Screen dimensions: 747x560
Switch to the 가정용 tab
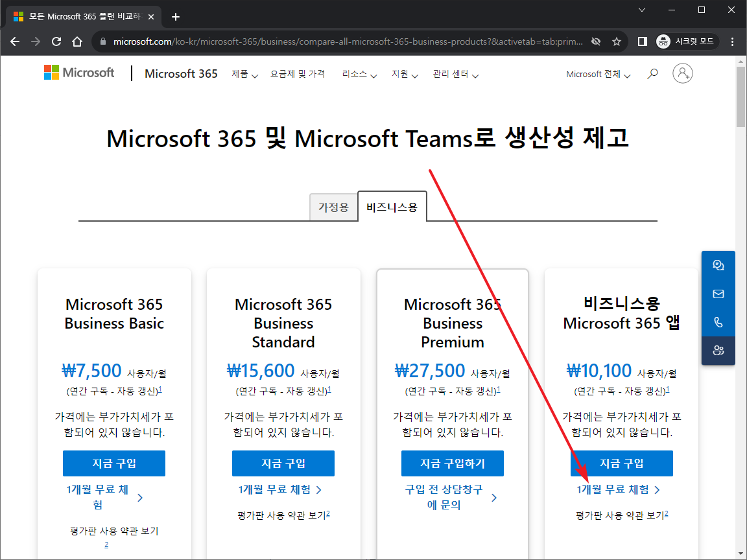tap(333, 207)
